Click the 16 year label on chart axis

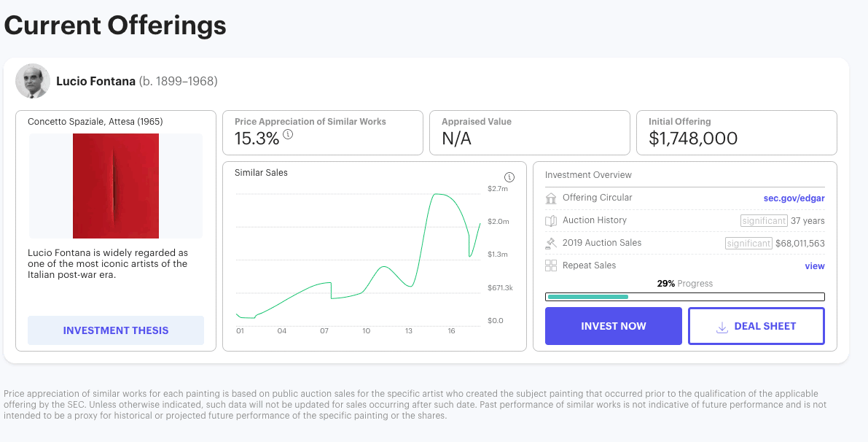pos(451,331)
